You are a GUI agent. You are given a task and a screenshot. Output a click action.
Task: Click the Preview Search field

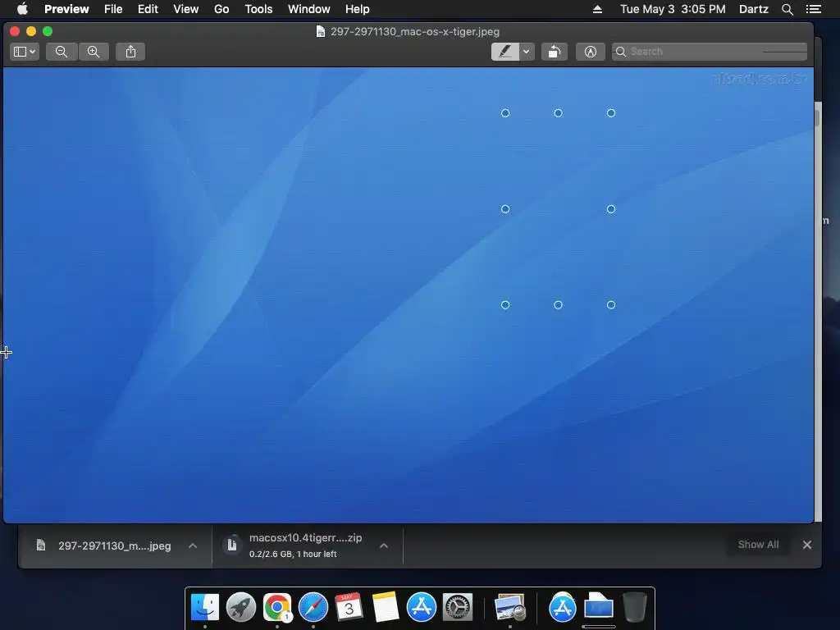[x=710, y=52]
